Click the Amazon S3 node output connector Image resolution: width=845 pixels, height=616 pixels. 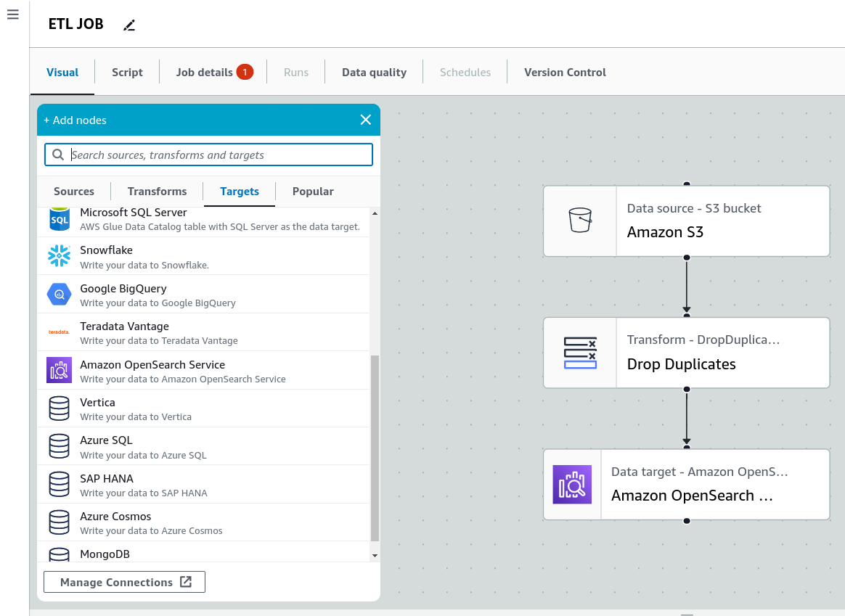(x=687, y=258)
